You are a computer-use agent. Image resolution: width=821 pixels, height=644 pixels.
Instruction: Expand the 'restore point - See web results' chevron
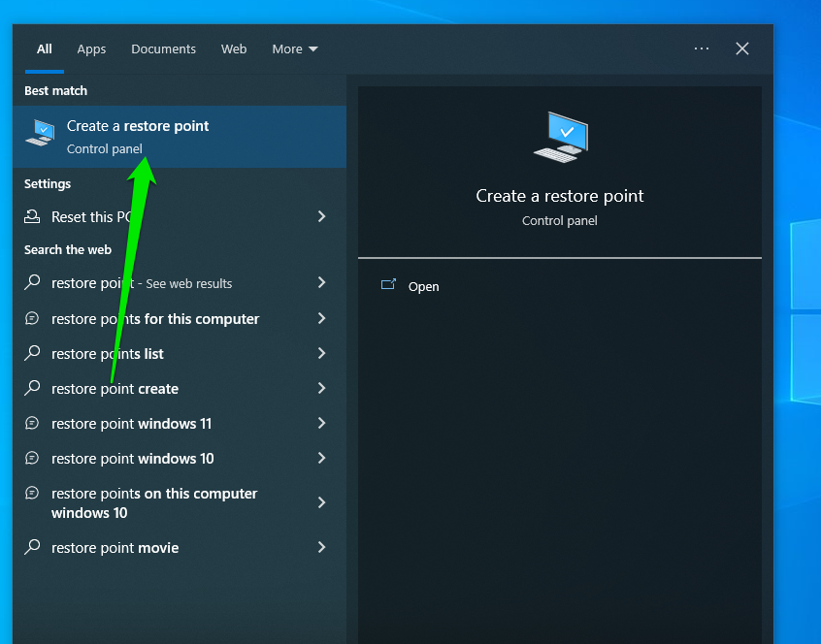coord(321,283)
